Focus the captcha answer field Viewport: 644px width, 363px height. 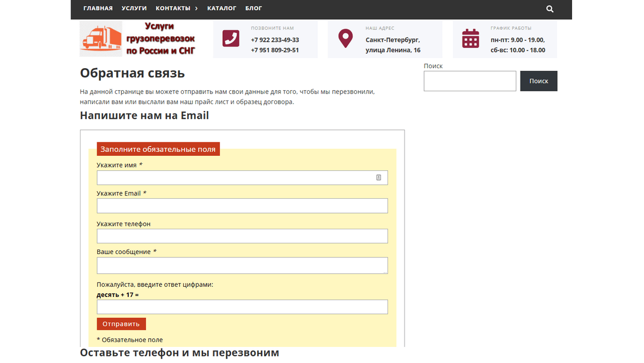click(242, 307)
